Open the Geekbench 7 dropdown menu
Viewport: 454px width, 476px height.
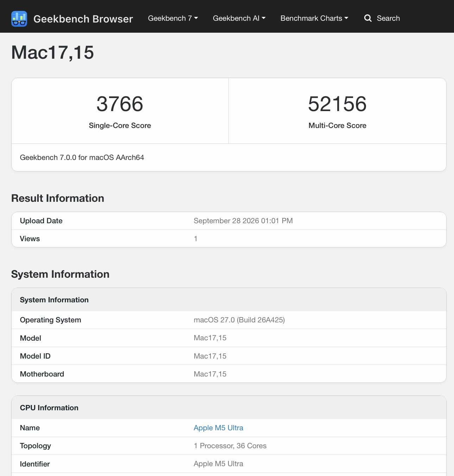173,18
